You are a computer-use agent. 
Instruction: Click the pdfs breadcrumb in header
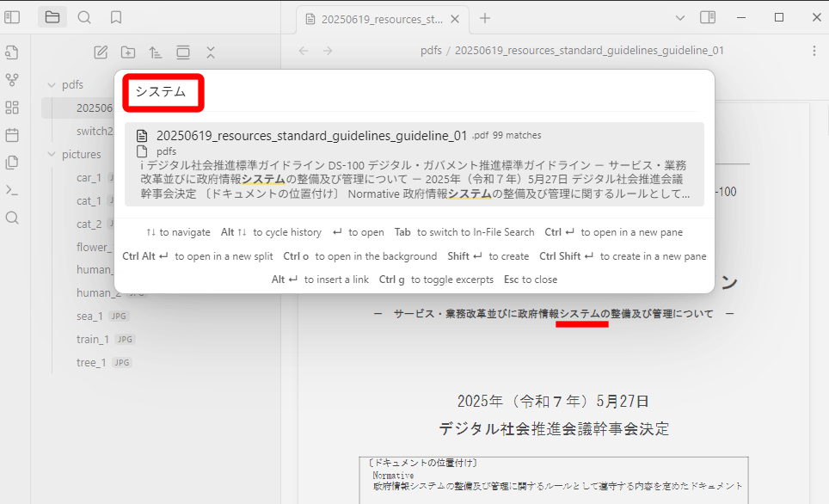point(431,50)
